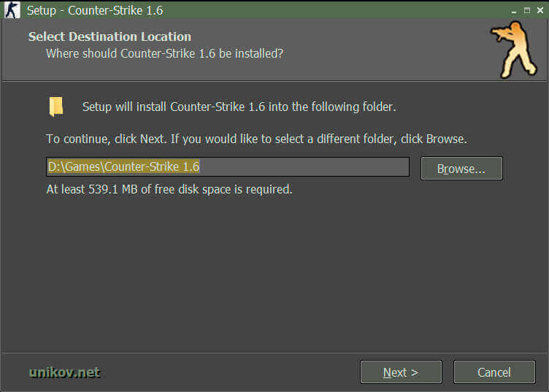
Task: Click the 'Setup - Counter-Strike 1.6' window title
Action: 95,11
